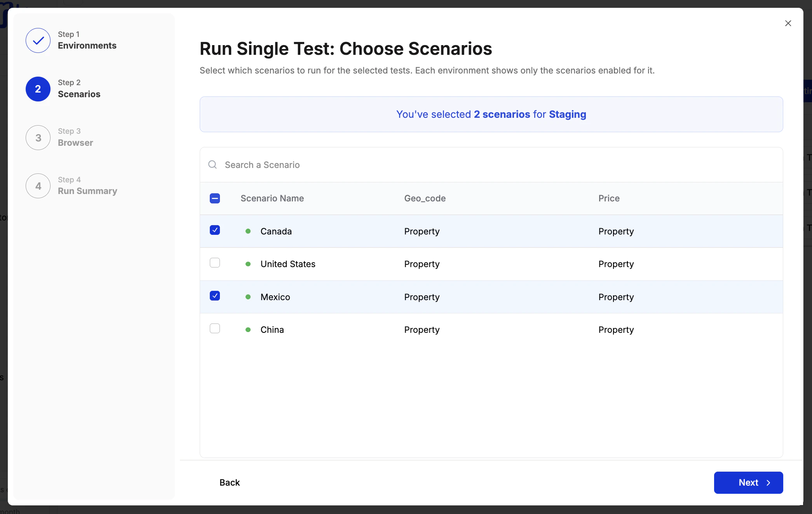The width and height of the screenshot is (812, 514).
Task: Click the Staging link in selection banner
Action: point(567,114)
